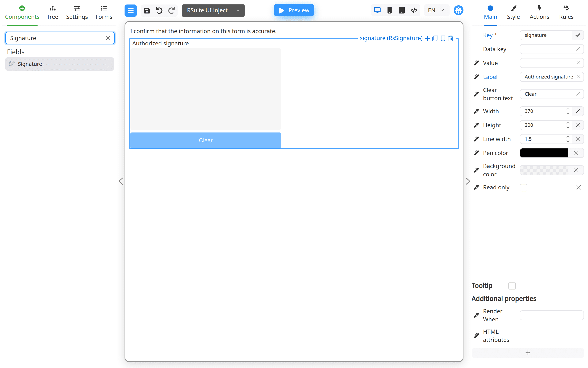Open the Settings tab
588x368 pixels.
(77, 13)
